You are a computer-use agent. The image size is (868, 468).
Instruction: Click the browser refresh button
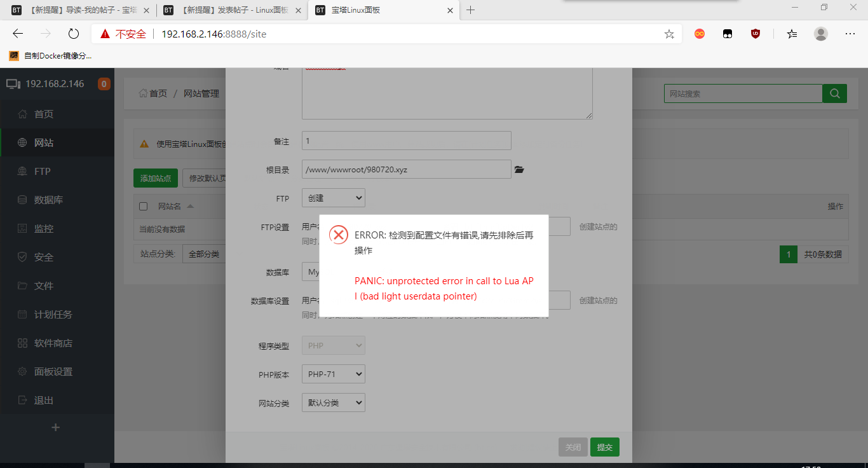coord(73,34)
